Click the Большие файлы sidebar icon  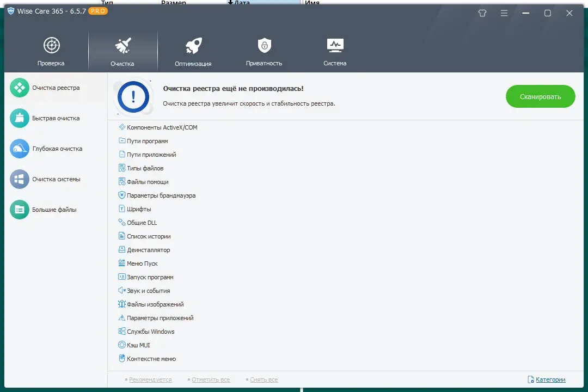click(20, 210)
